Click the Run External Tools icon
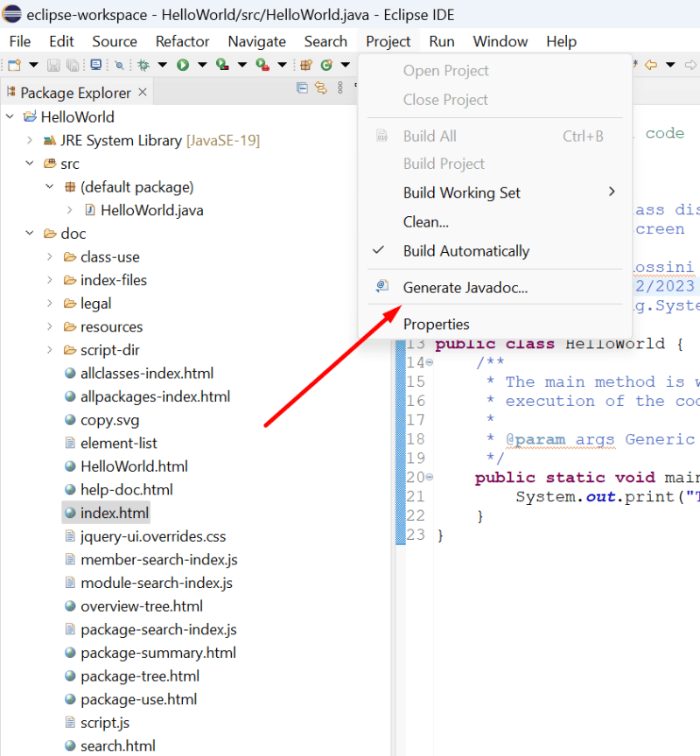700x756 pixels. tap(262, 65)
